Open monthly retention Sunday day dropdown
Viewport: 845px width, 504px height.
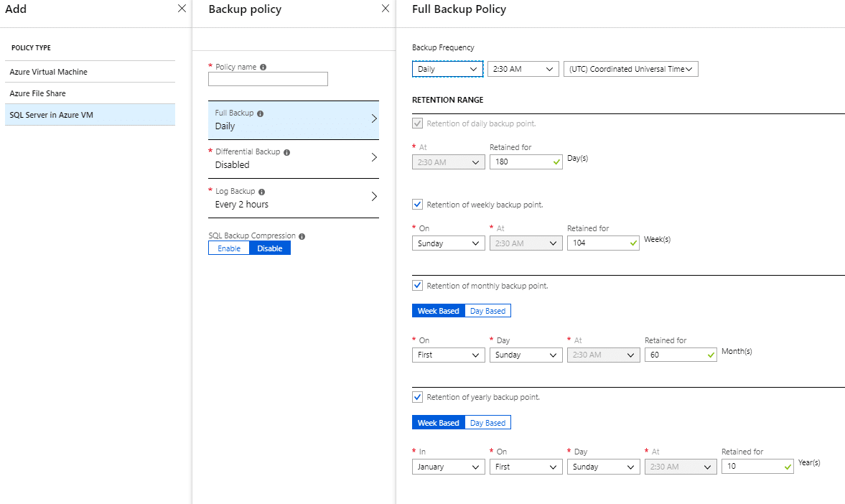click(526, 355)
